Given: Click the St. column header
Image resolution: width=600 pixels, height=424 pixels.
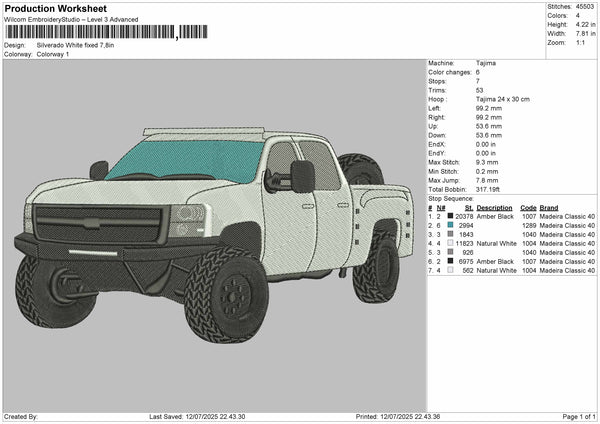Looking at the screenshot, I should [469, 208].
